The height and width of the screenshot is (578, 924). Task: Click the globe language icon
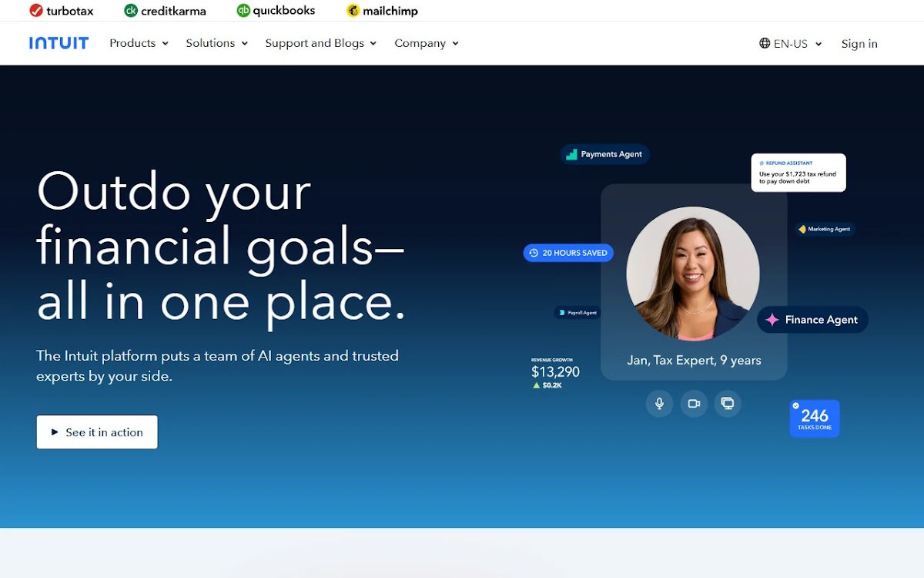pyautogui.click(x=765, y=43)
